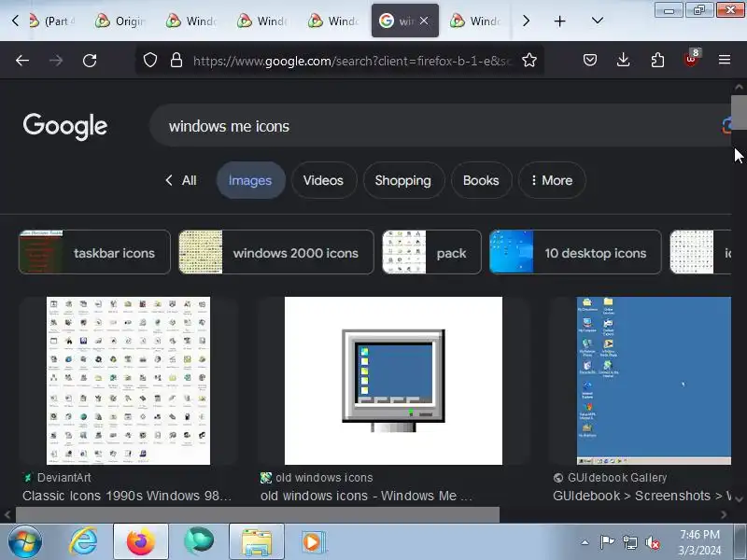Screen dimensions: 747x560
Task: Select the Shopping filter
Action: coord(403,180)
